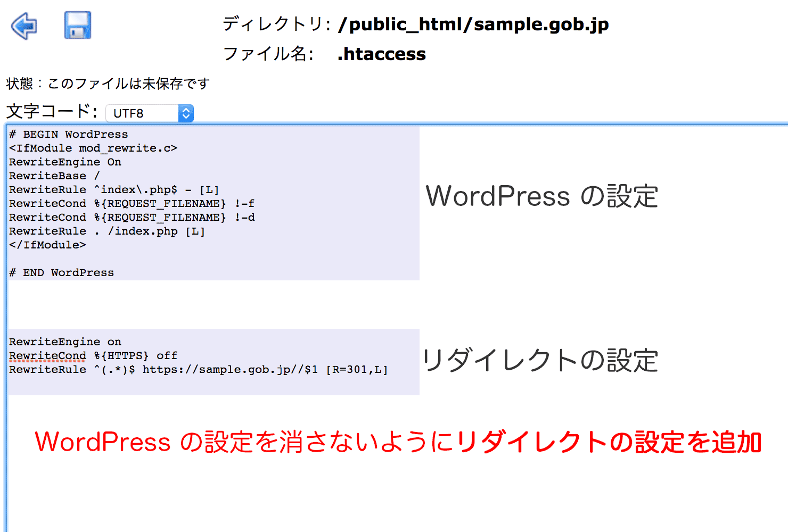Screen dimensions: 788x532
Task: Click the RewriteCond line ending in !-d
Action: (x=132, y=217)
